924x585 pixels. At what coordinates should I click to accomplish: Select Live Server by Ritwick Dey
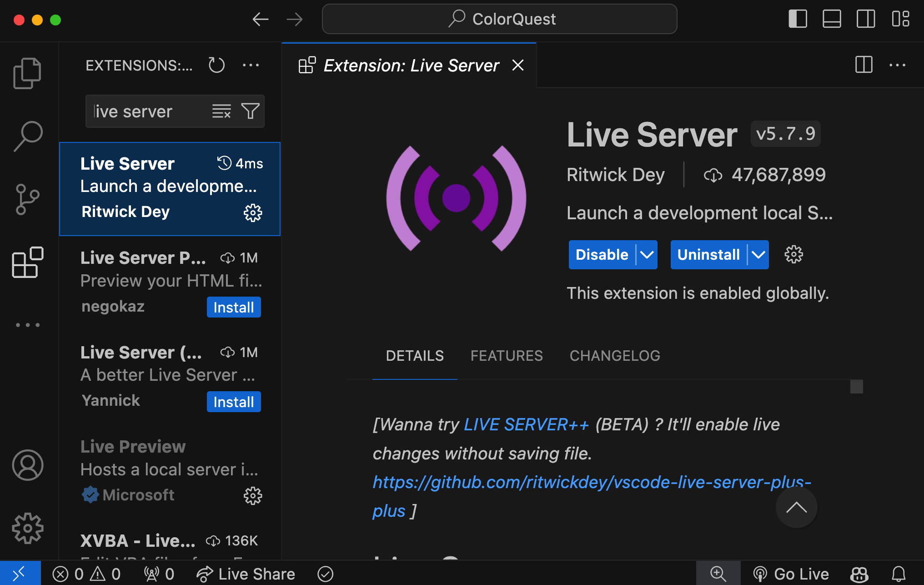pyautogui.click(x=170, y=189)
